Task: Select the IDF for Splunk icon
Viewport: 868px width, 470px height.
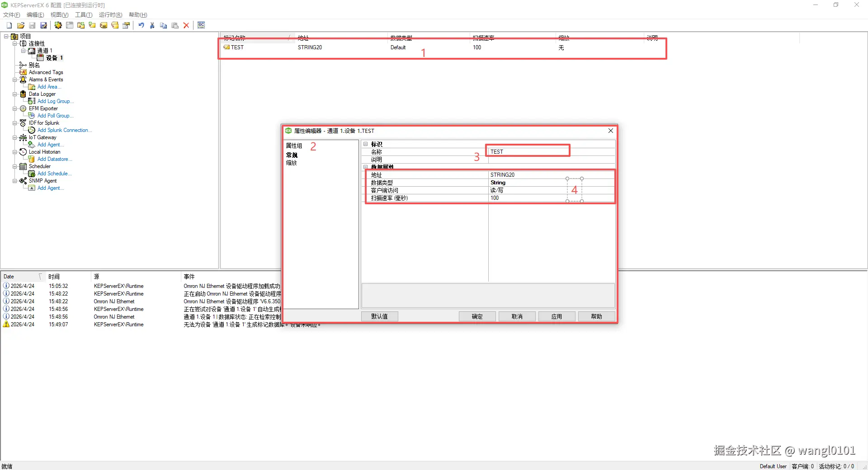Action: [x=23, y=123]
